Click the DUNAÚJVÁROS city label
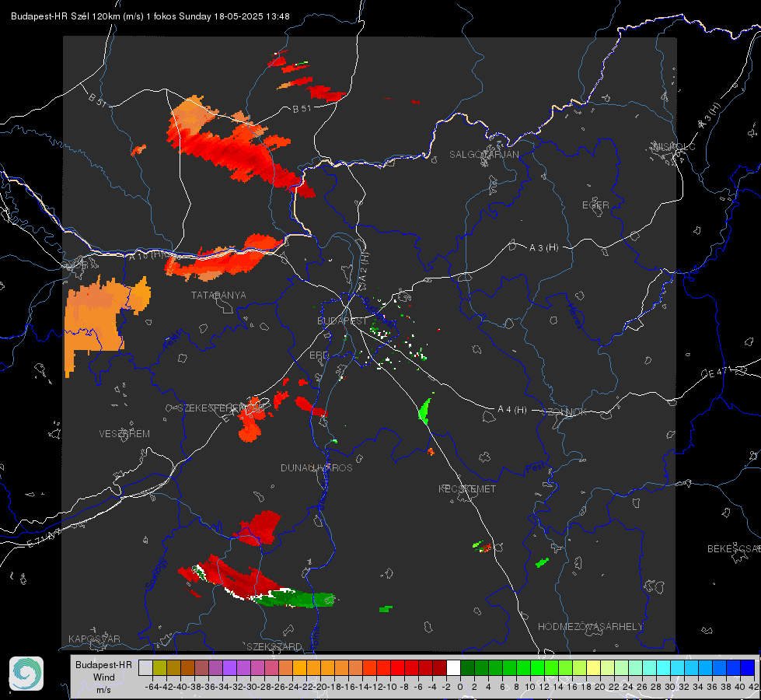The height and width of the screenshot is (700, 761). click(316, 467)
